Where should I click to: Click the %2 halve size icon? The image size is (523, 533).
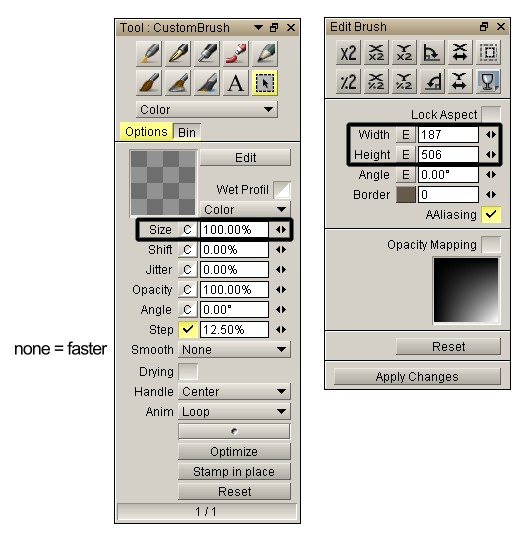(x=348, y=82)
